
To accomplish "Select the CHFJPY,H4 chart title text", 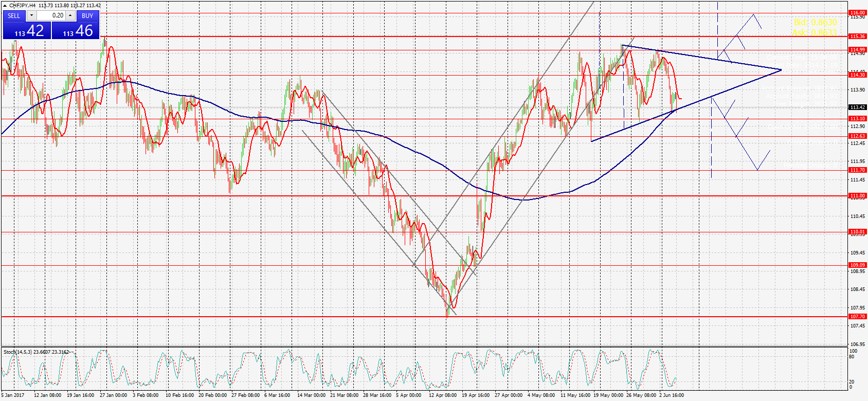I will point(23,6).
